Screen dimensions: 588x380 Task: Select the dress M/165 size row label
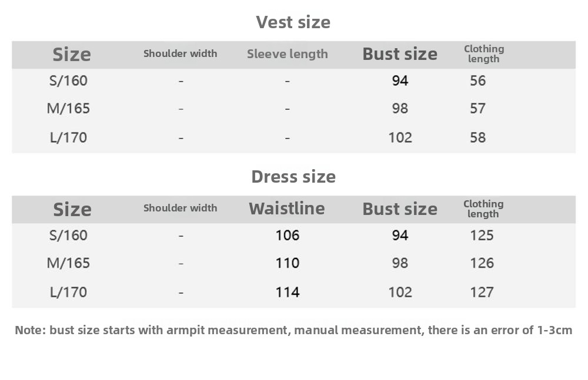pos(68,263)
